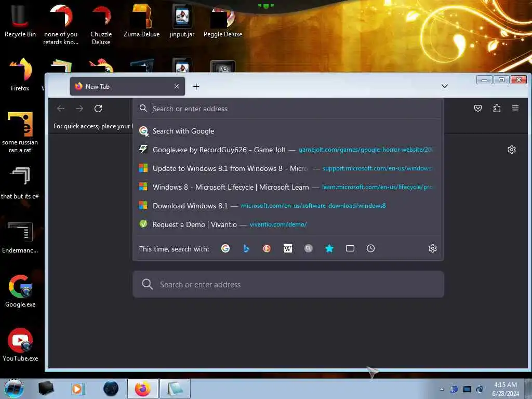Open new tab page settings gear

pos(512,150)
